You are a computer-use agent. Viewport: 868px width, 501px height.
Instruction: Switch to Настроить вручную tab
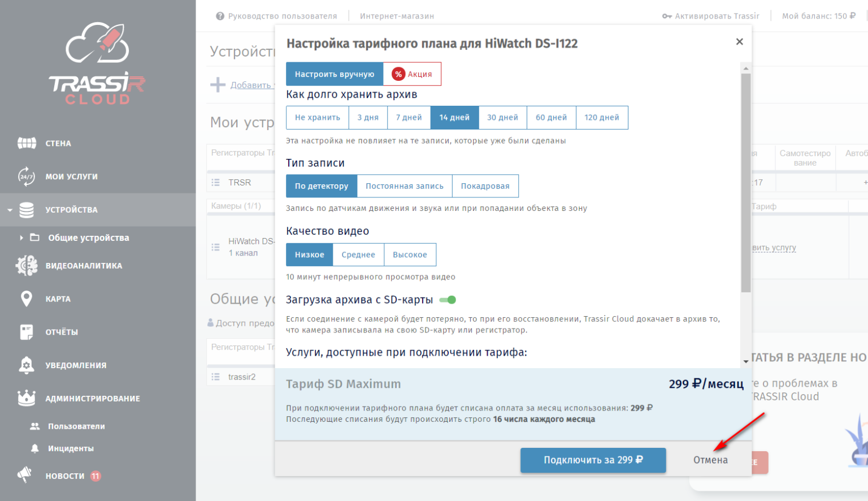[x=335, y=74]
